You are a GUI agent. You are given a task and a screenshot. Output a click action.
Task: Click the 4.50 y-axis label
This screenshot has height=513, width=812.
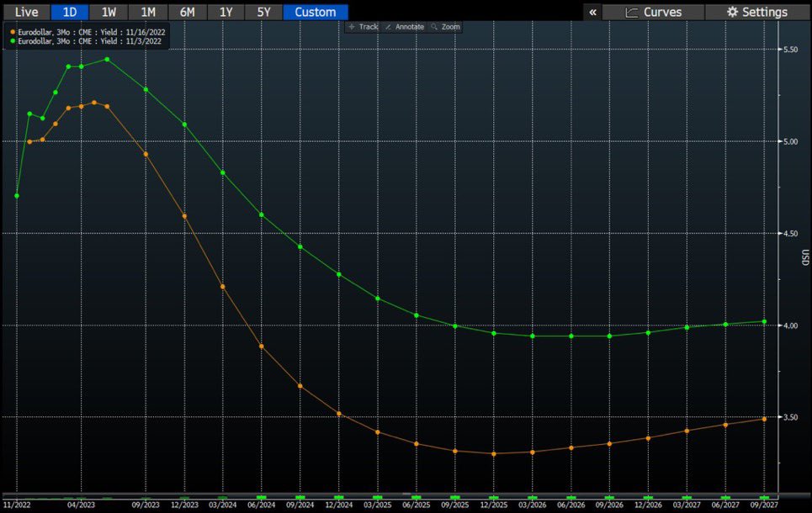point(790,234)
